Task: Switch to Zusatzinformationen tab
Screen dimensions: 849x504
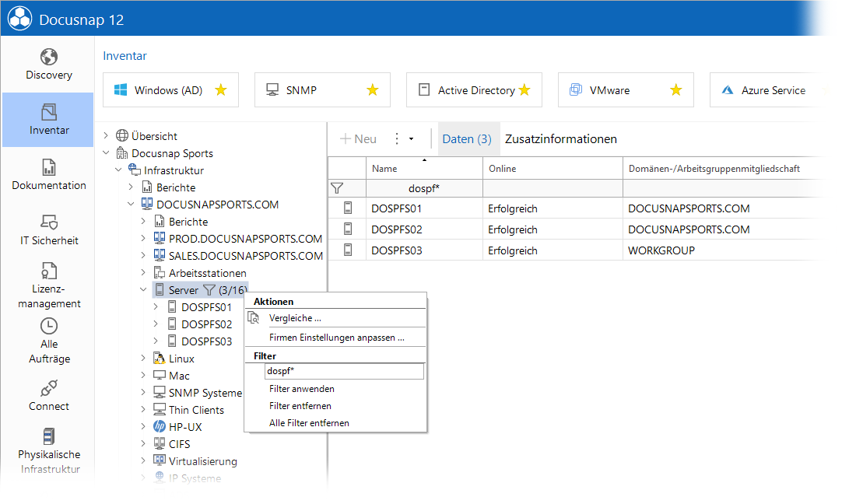Action: pos(561,139)
